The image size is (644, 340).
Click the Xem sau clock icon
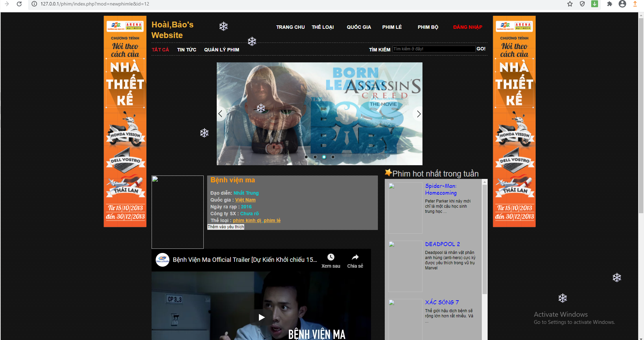pos(331,257)
